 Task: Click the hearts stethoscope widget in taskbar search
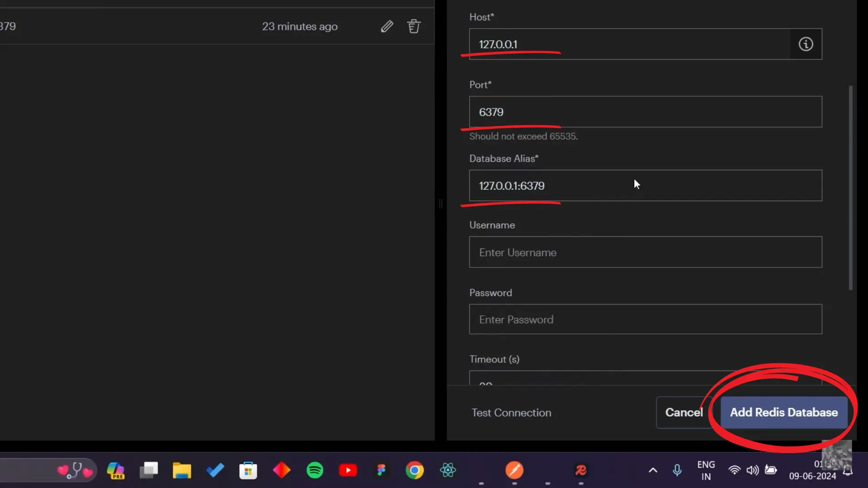coord(75,470)
